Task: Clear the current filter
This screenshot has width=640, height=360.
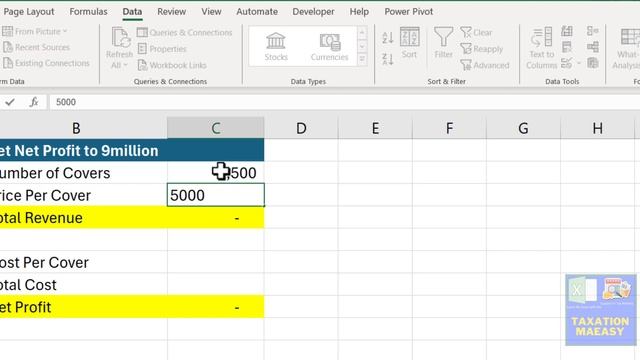Action: (x=476, y=33)
